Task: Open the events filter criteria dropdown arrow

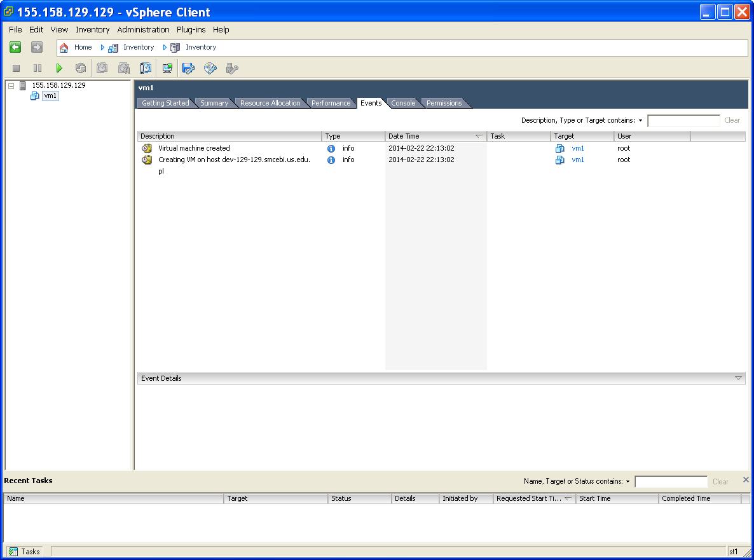Action: 640,121
